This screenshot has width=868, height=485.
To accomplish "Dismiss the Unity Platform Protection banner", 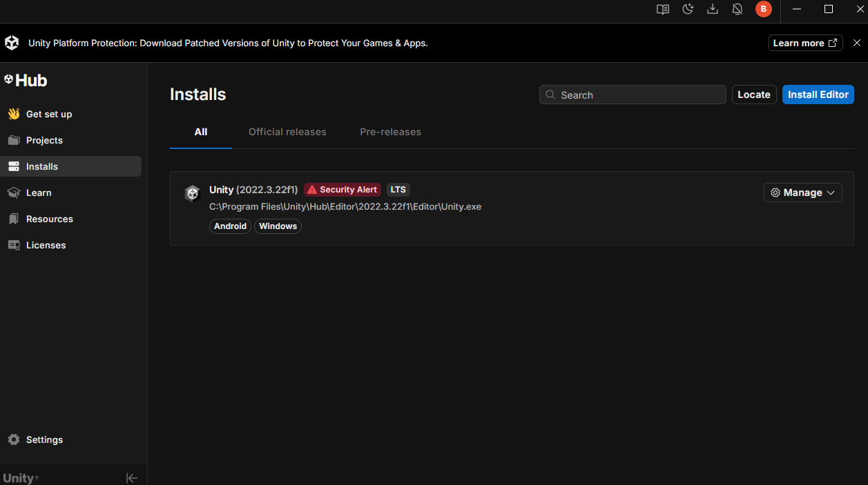I will tap(857, 43).
